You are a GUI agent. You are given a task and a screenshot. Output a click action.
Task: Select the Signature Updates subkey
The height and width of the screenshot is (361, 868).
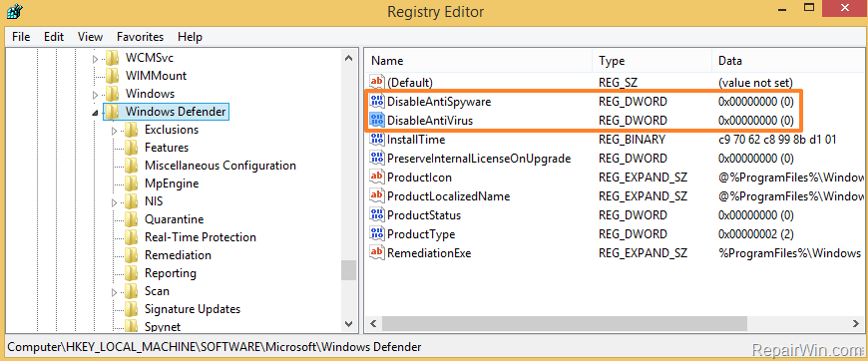(x=193, y=309)
